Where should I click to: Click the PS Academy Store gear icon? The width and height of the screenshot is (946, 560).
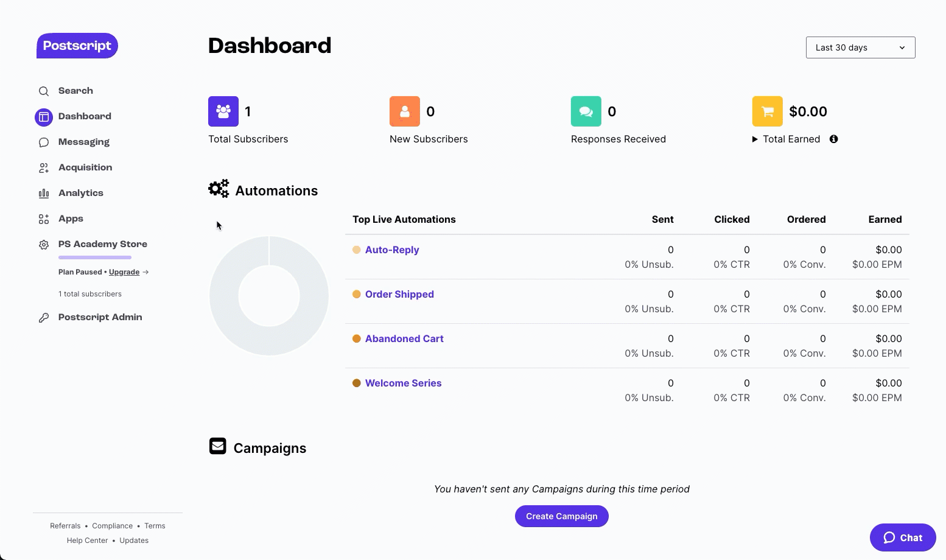44,245
